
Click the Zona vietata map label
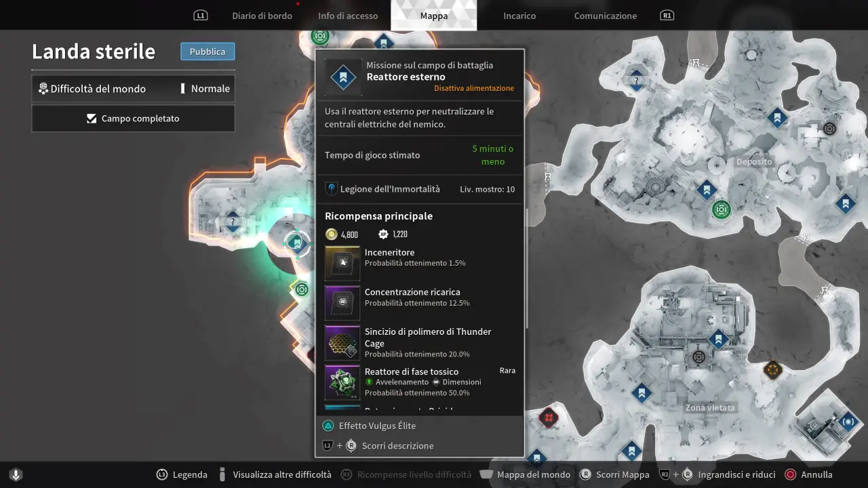(x=710, y=408)
